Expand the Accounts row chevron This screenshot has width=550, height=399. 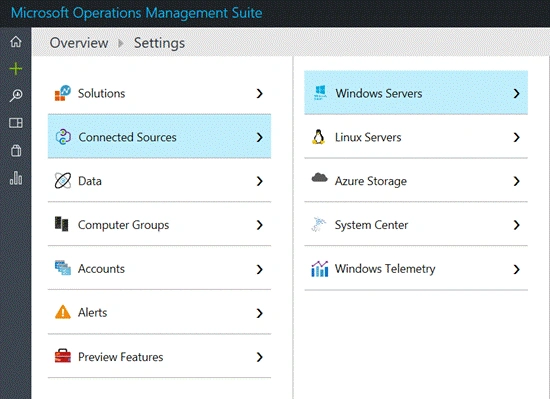pos(260,269)
